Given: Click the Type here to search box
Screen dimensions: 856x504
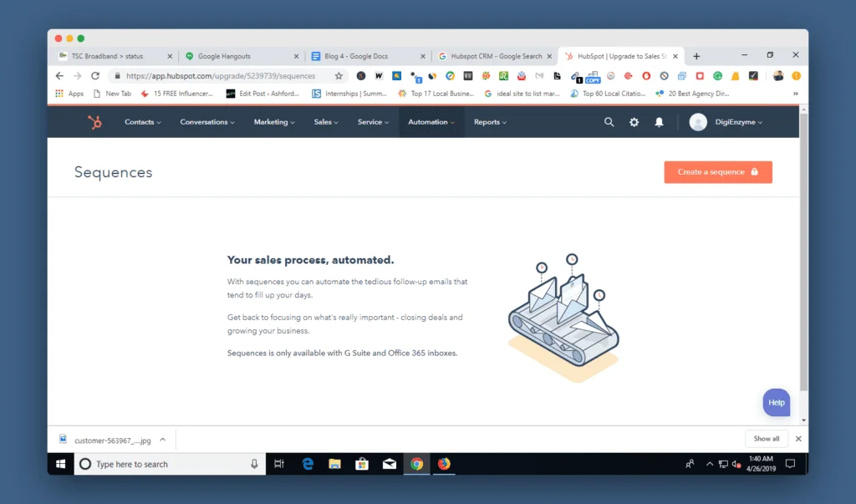Looking at the screenshot, I should (x=170, y=464).
